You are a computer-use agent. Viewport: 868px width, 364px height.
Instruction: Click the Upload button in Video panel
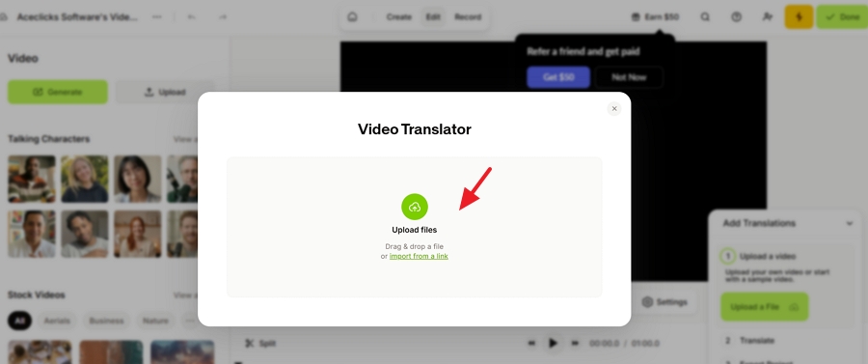click(x=165, y=92)
